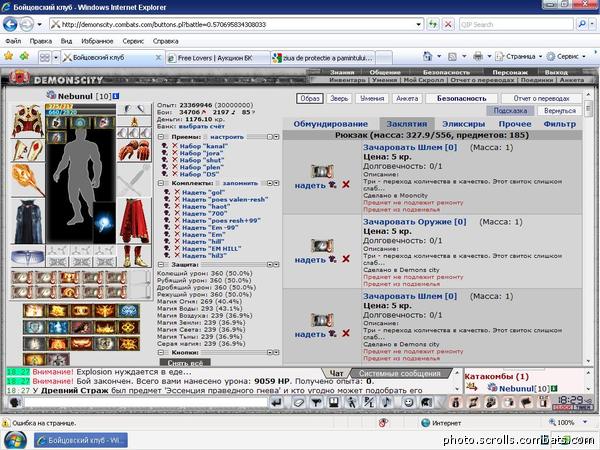
Task: Open the Прочее inventory tab
Action: [x=515, y=124]
